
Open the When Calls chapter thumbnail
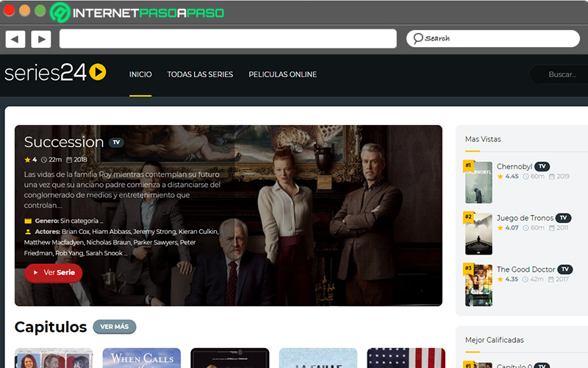click(142, 358)
